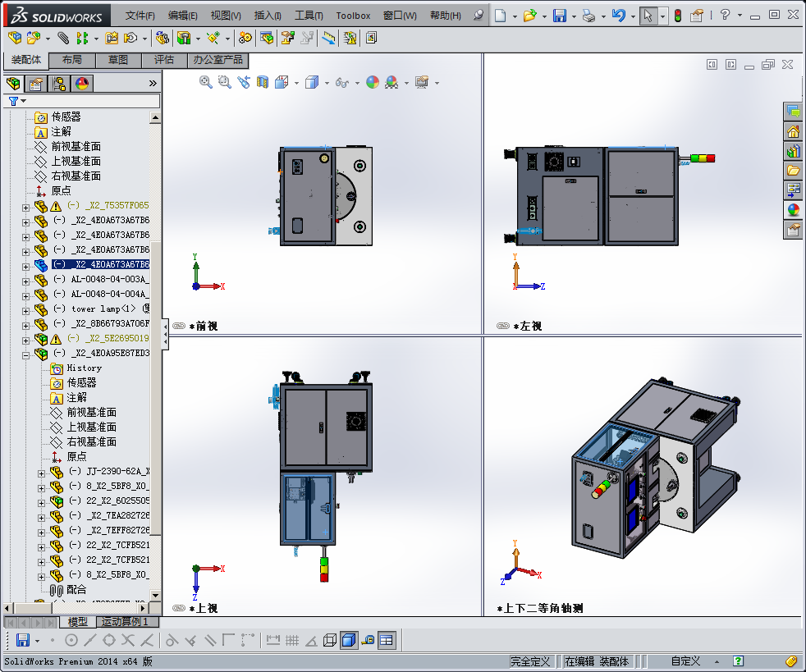Open the ConfigurationManager tab icon

click(x=59, y=83)
